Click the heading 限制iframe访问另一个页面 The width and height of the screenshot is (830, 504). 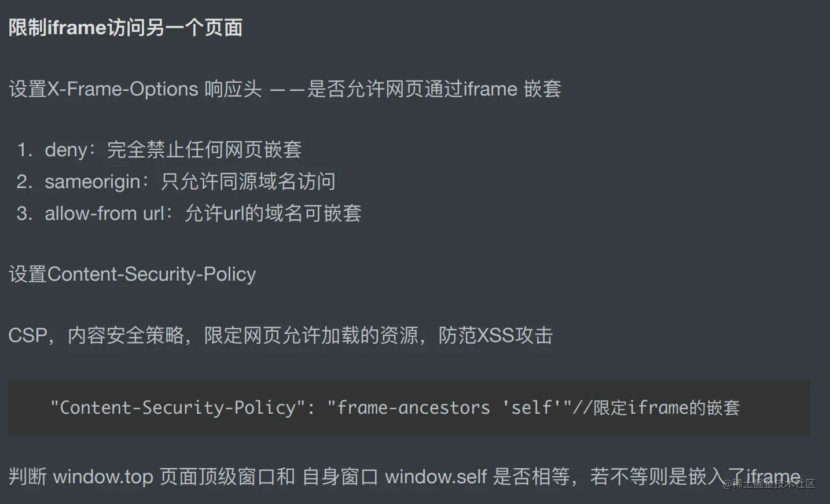tap(126, 28)
